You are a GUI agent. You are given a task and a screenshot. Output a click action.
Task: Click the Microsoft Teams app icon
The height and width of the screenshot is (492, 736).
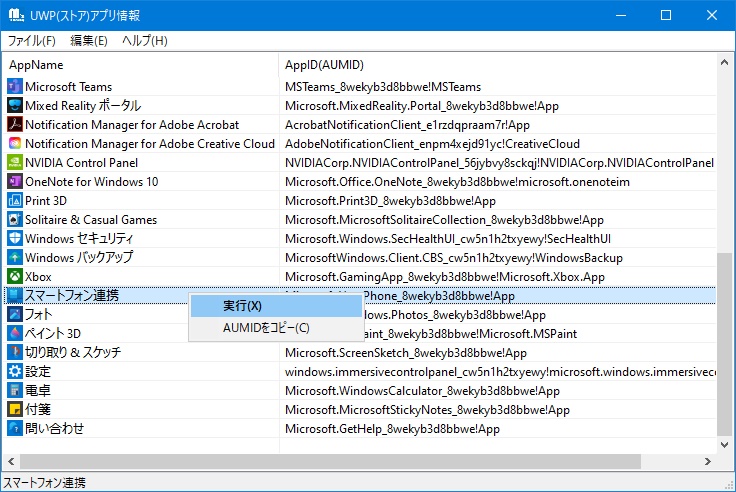tap(15, 86)
